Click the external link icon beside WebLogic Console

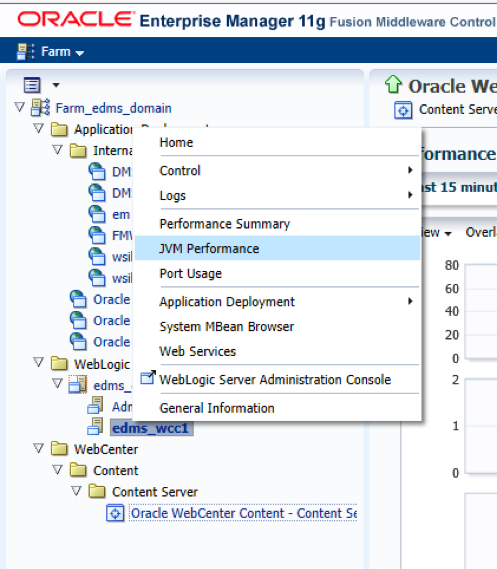[x=148, y=377]
